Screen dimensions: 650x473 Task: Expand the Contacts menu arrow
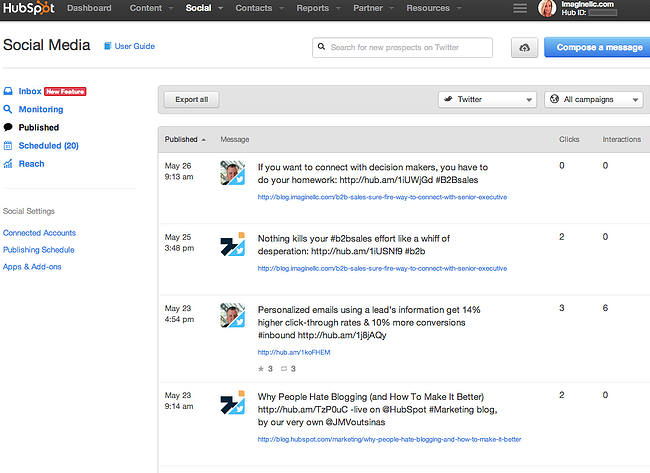pyautogui.click(x=281, y=8)
